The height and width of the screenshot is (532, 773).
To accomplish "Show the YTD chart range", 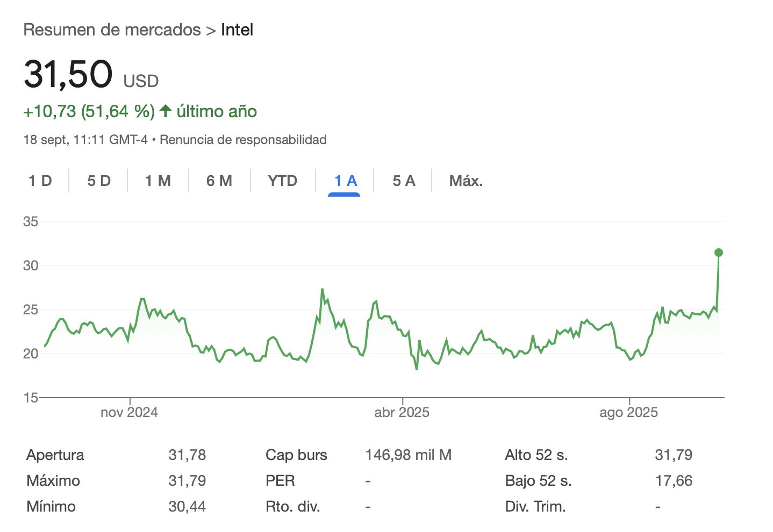I will click(x=283, y=181).
